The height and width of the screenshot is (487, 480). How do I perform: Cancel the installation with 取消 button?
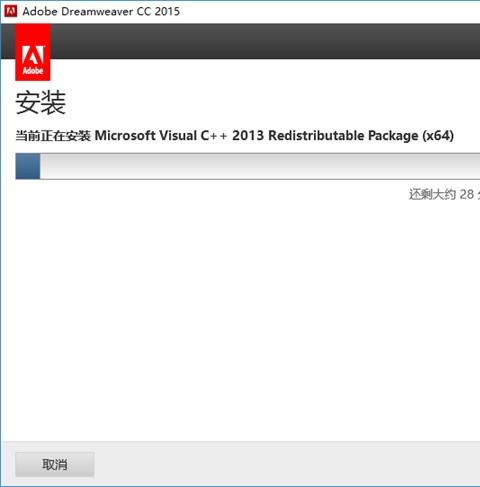(55, 464)
